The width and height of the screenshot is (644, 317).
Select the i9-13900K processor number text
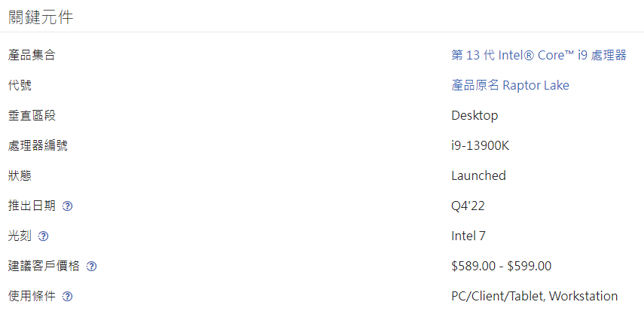(480, 145)
